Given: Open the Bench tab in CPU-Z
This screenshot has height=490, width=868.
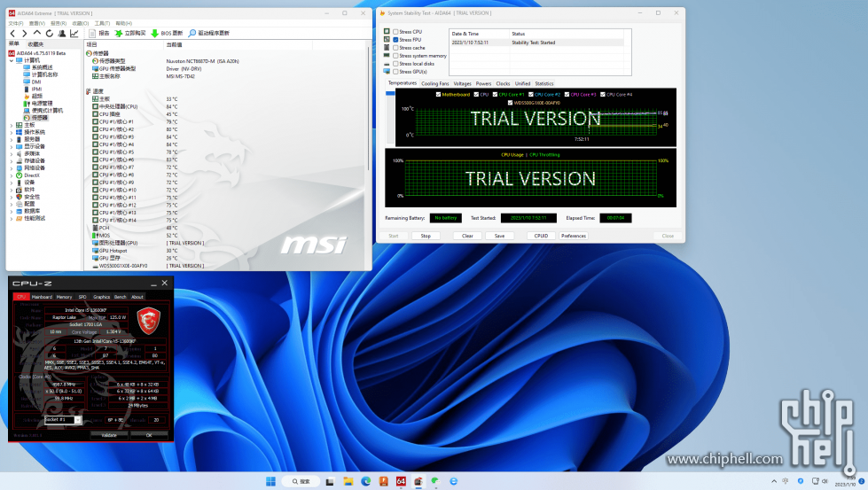Looking at the screenshot, I should tap(120, 297).
